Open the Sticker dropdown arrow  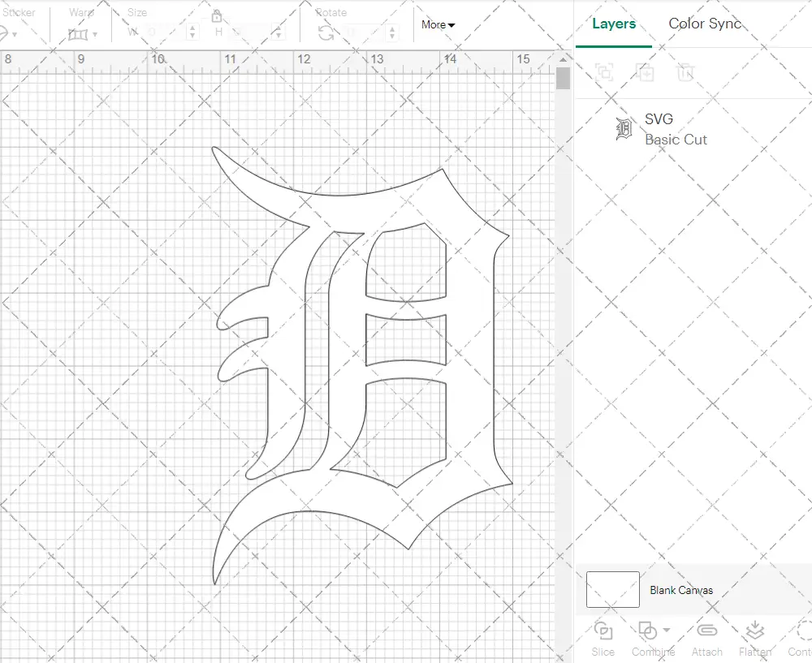15,35
